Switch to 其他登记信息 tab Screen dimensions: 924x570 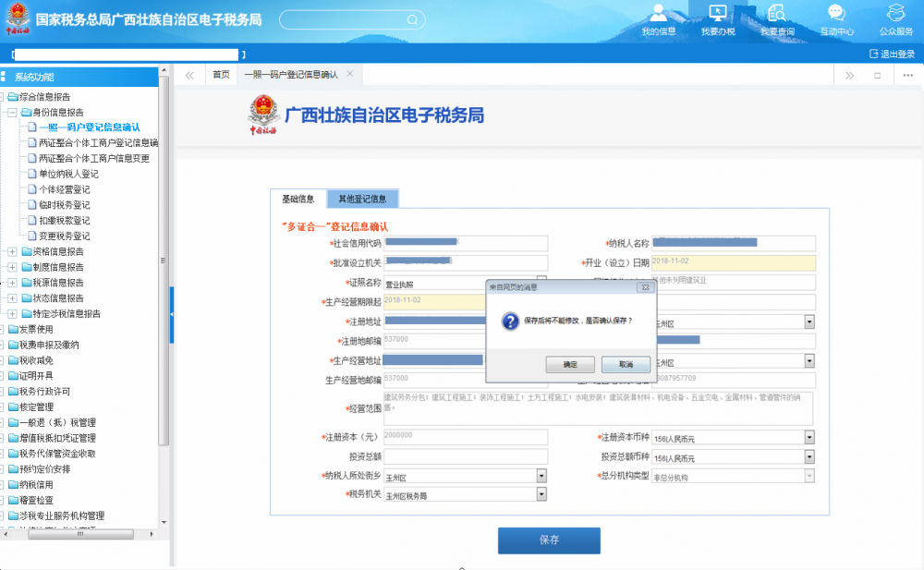coord(362,199)
